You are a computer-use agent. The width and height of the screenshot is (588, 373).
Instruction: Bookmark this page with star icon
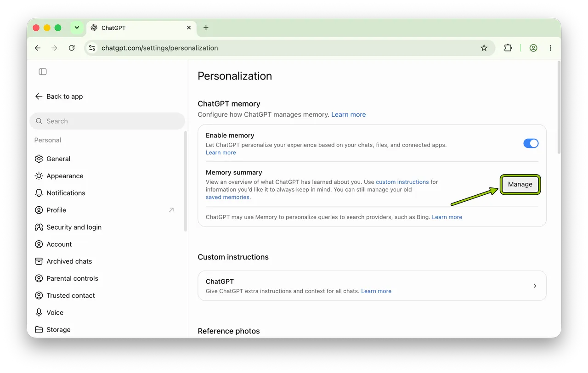coord(484,48)
